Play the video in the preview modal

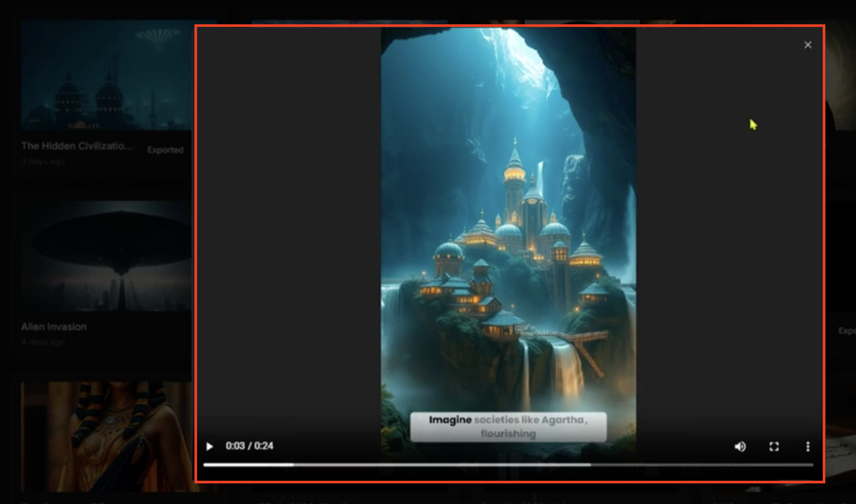coord(210,446)
